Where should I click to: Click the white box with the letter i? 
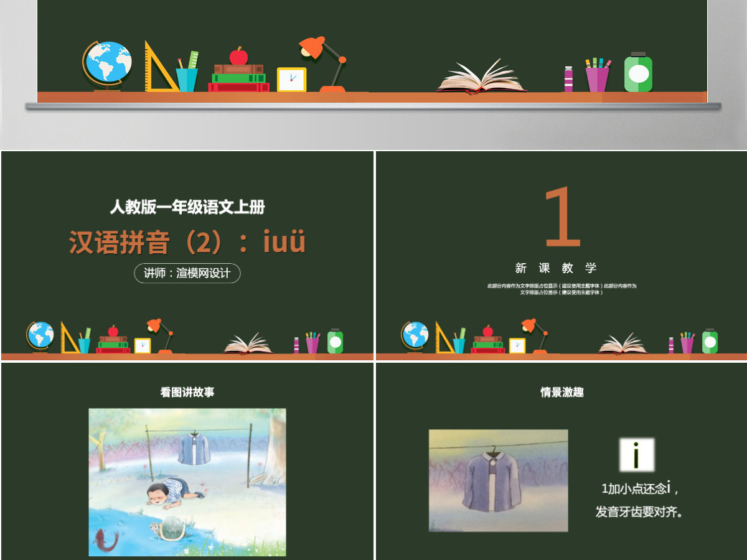[x=637, y=455]
